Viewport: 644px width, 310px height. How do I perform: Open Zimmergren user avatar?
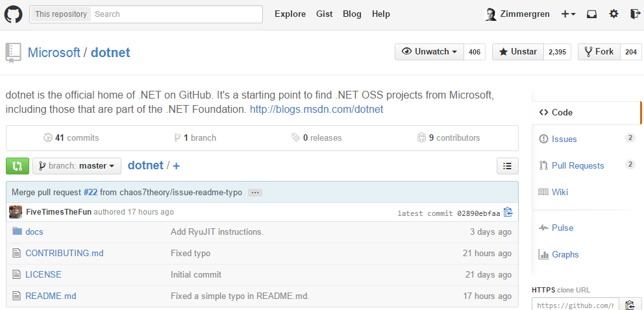(491, 14)
